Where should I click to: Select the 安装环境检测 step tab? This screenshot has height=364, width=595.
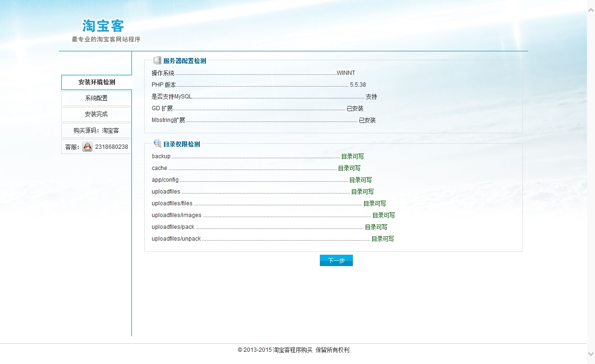tap(97, 82)
